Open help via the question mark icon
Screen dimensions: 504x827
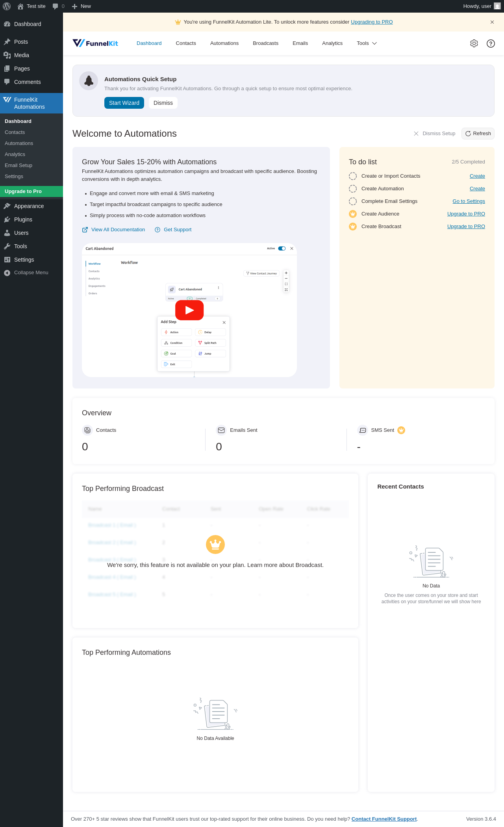pyautogui.click(x=491, y=43)
